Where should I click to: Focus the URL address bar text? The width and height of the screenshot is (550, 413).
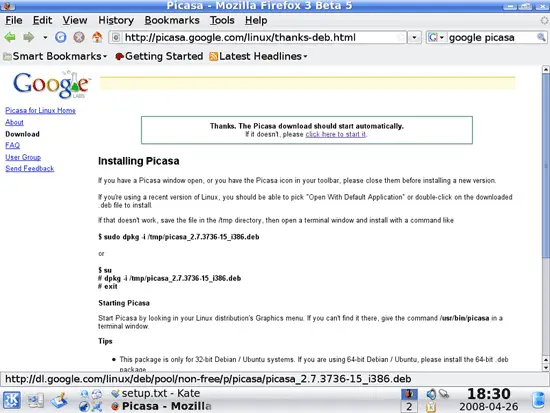[x=240, y=37]
